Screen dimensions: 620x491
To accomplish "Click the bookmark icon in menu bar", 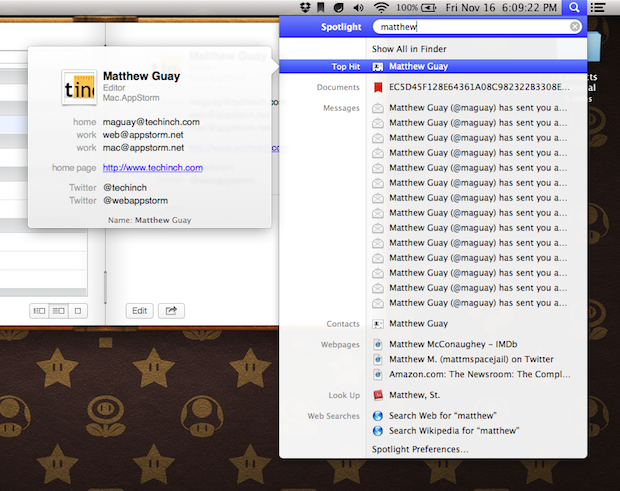I will point(321,7).
